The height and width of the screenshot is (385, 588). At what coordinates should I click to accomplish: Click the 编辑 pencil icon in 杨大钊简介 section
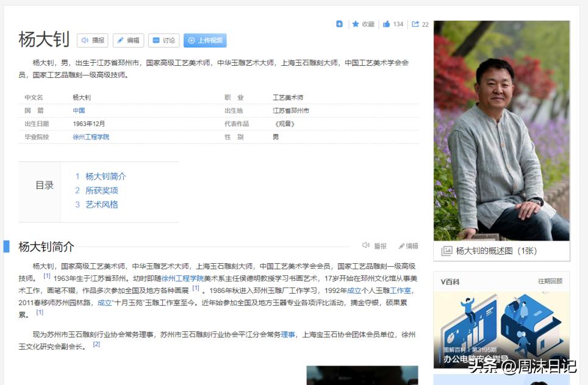click(x=402, y=244)
